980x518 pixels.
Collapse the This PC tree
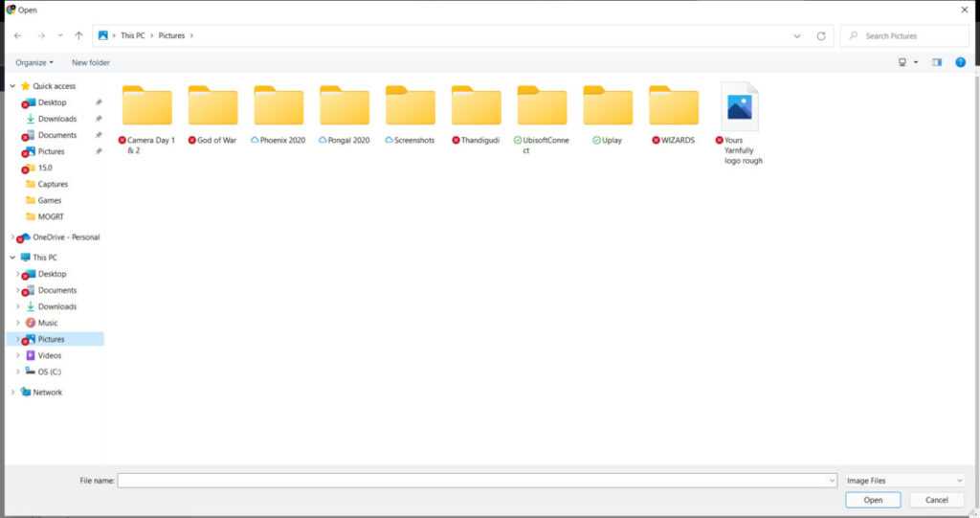[x=12, y=258]
